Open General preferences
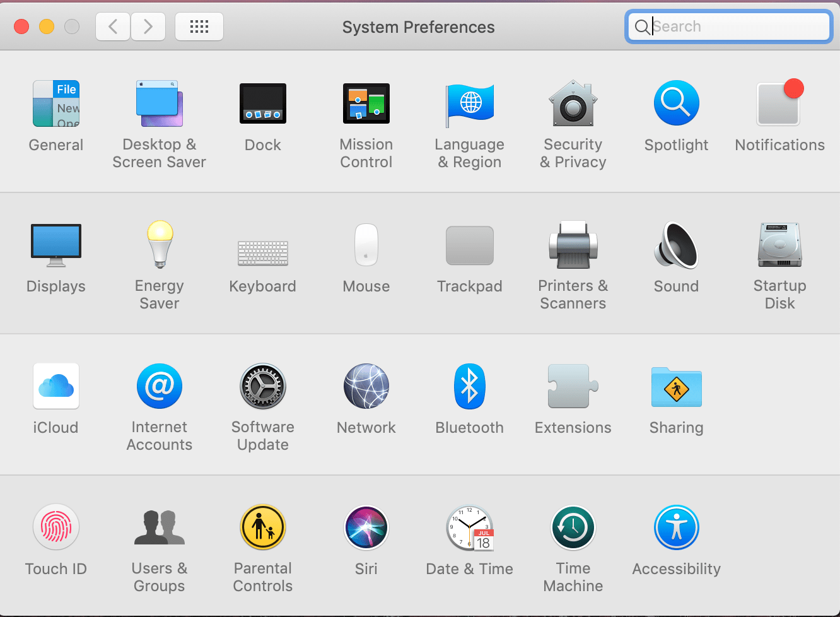The image size is (840, 617). coord(56,104)
